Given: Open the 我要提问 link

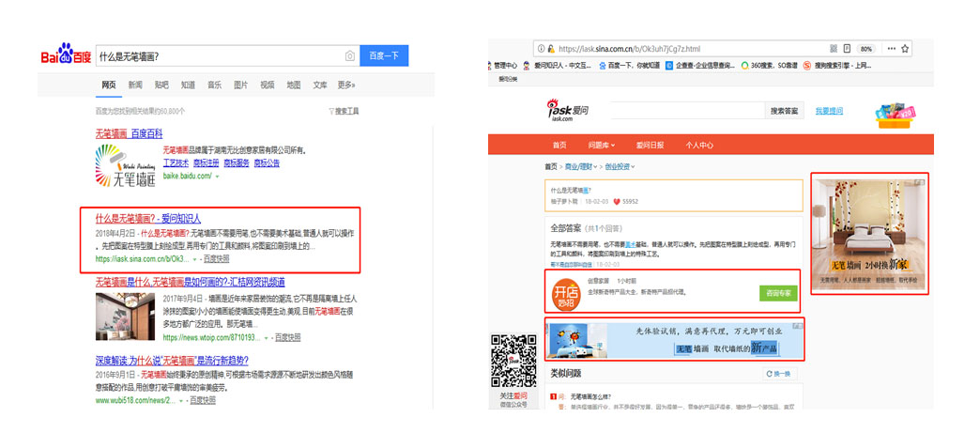Looking at the screenshot, I should [x=829, y=111].
